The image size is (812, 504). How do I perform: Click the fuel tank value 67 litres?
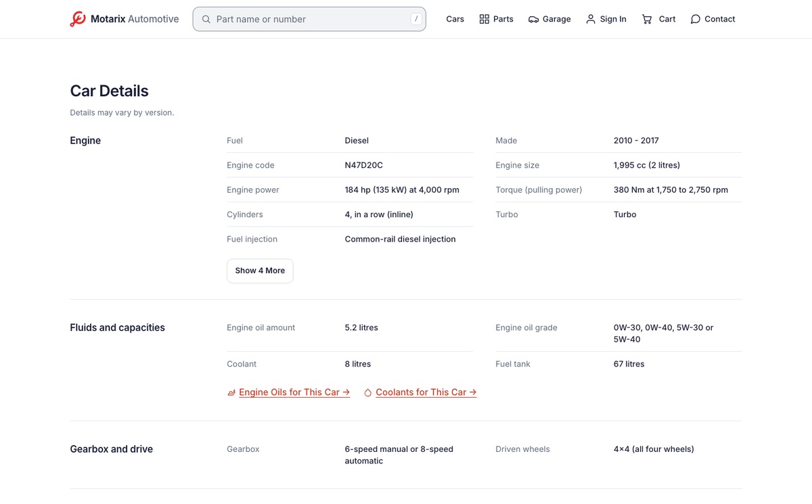pyautogui.click(x=629, y=364)
